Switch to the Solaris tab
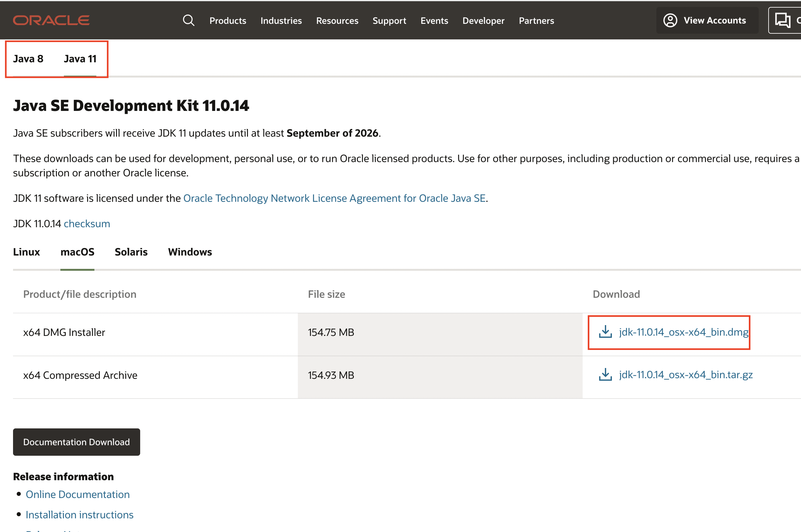801x532 pixels. pyautogui.click(x=131, y=252)
